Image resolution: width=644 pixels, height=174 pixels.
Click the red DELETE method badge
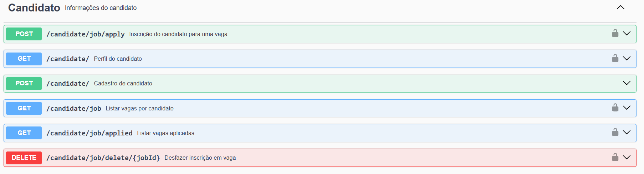[24, 158]
